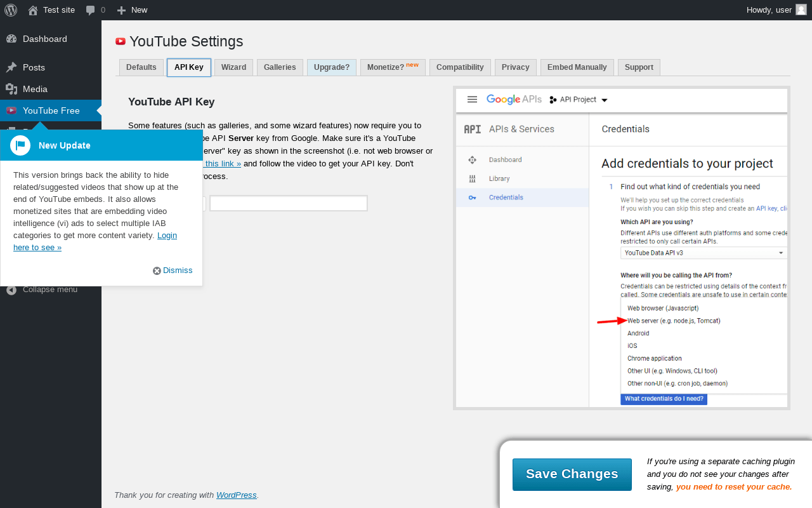This screenshot has height=508, width=812.
Task: Open Posts pushpin menu item
Action: [34, 67]
